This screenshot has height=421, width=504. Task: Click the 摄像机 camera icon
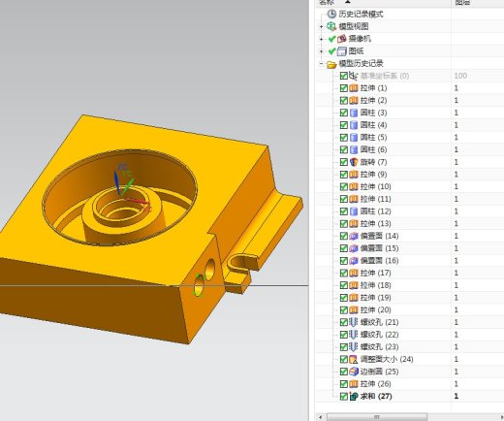342,39
